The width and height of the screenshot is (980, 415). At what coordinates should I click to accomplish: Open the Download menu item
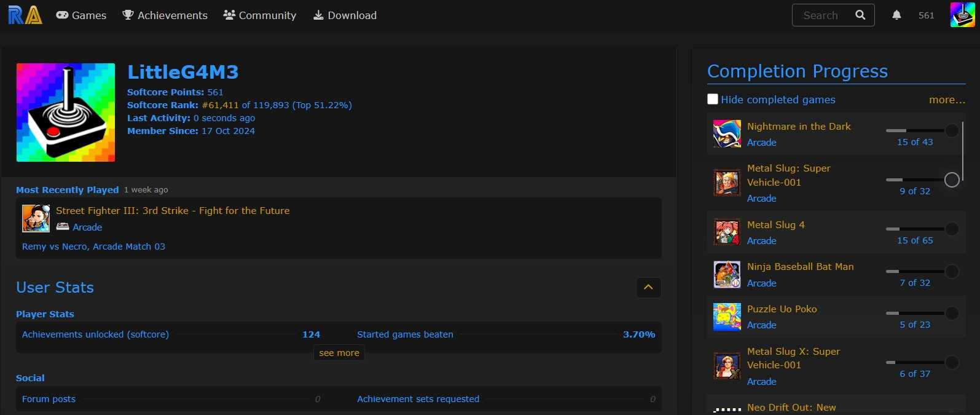pos(345,15)
